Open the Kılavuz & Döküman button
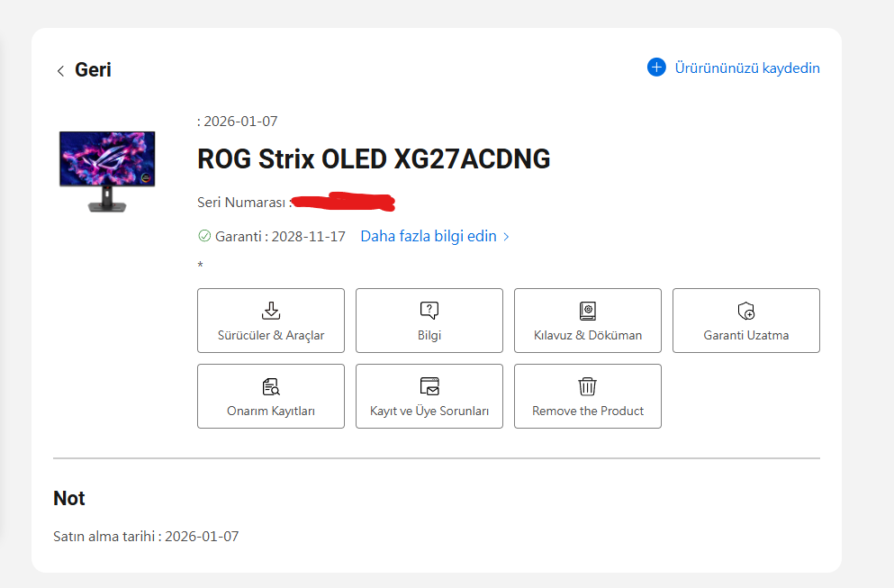 [x=588, y=321]
